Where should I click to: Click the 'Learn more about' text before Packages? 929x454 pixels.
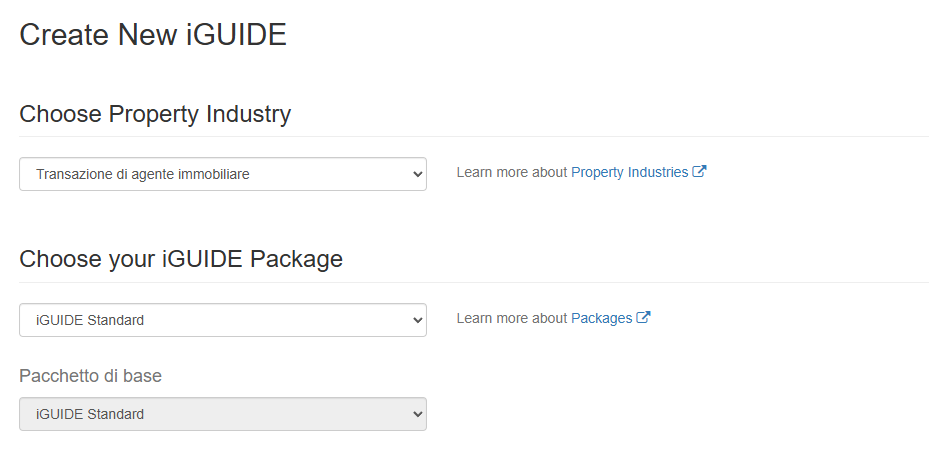point(512,318)
